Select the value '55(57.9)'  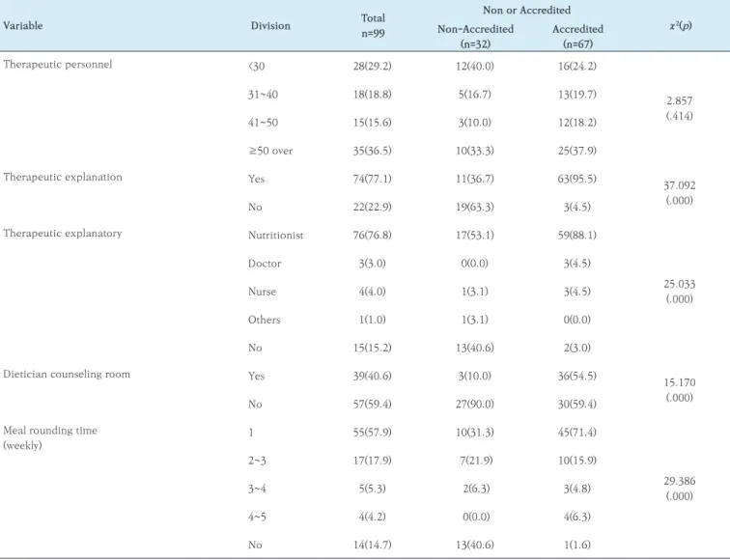click(x=373, y=433)
